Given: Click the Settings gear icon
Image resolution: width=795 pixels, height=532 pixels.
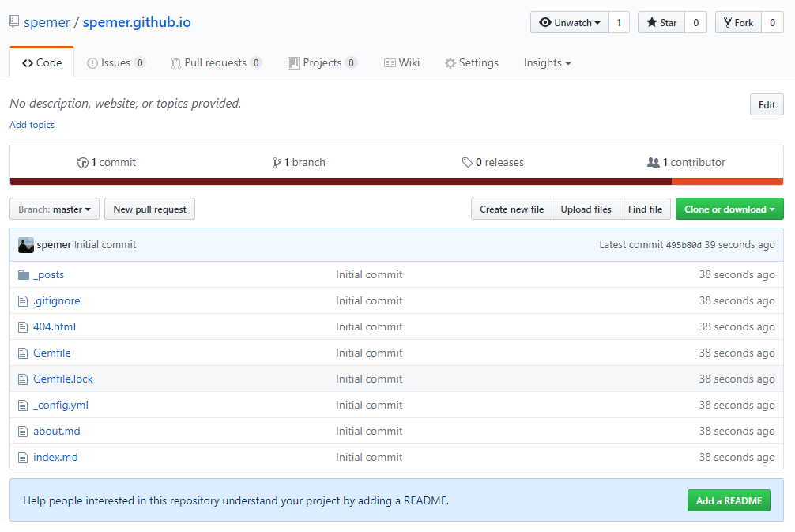Looking at the screenshot, I should pyautogui.click(x=450, y=63).
